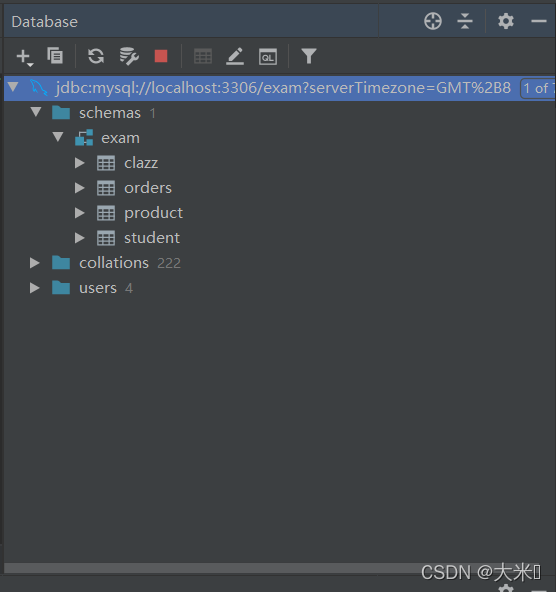This screenshot has height=592, width=556.
Task: Click the users folder icon
Action: click(x=61, y=288)
